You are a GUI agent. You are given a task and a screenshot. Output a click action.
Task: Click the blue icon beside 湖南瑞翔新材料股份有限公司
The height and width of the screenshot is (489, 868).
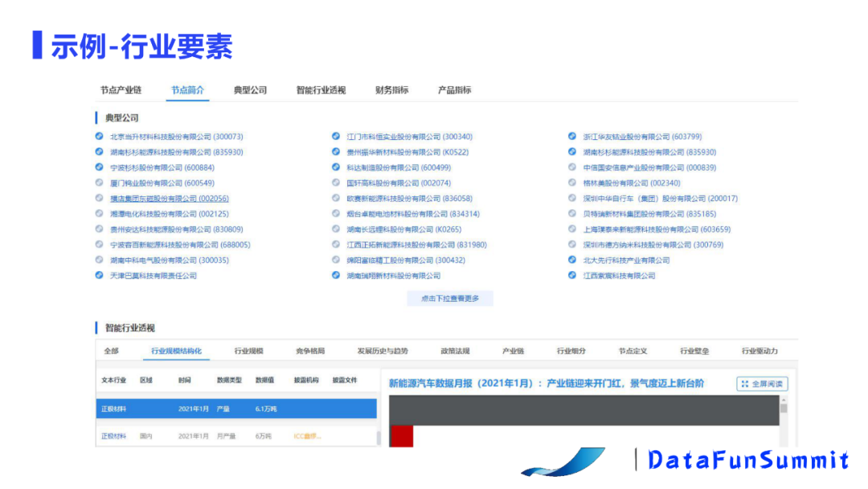click(x=335, y=275)
